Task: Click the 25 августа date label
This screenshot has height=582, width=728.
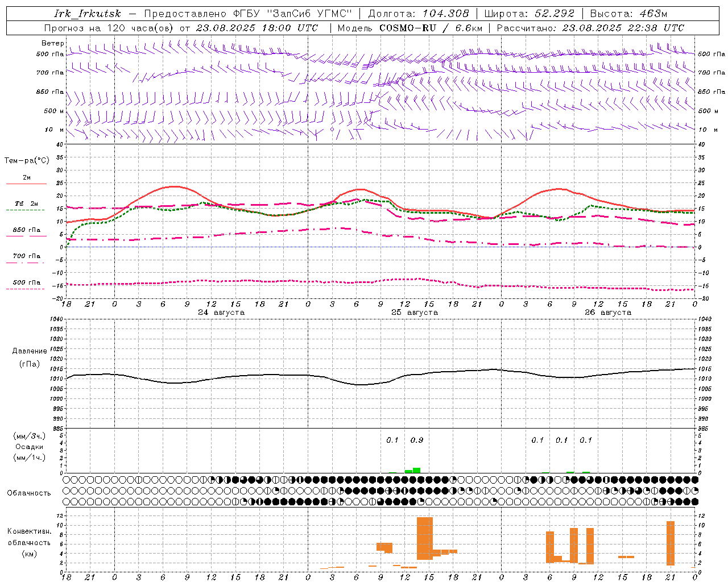Action: tap(415, 313)
